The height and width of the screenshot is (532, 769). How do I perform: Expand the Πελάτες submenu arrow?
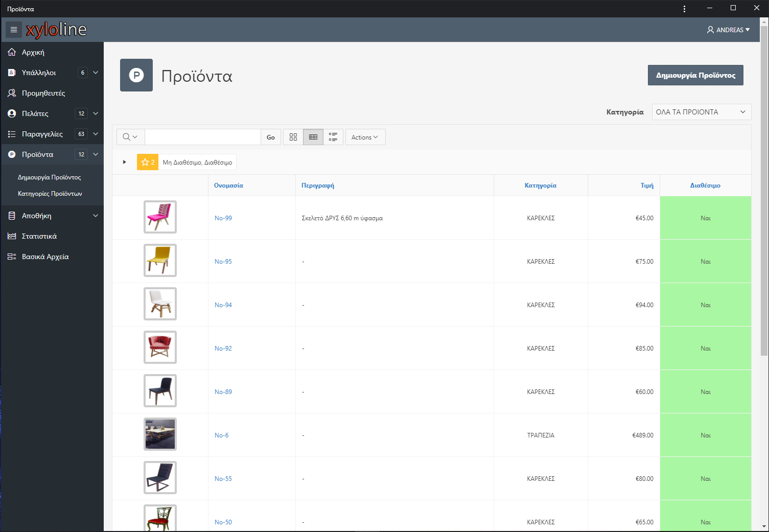tap(96, 113)
